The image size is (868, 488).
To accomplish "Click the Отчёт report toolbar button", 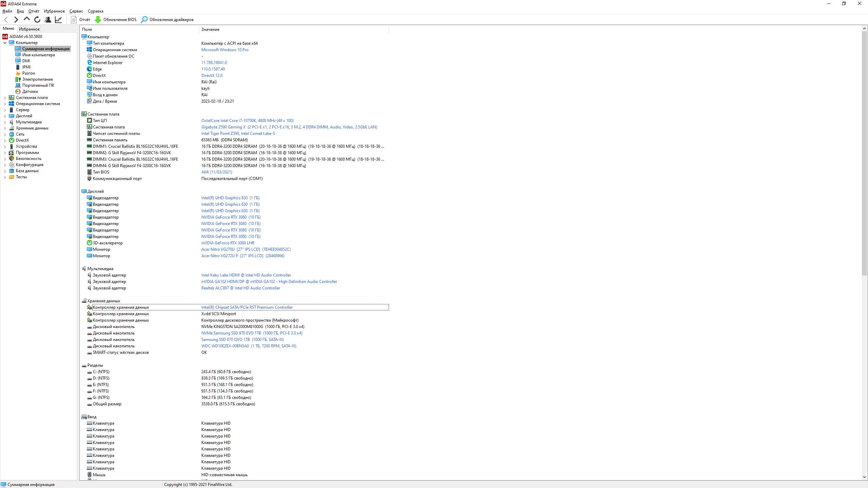I will (x=80, y=20).
